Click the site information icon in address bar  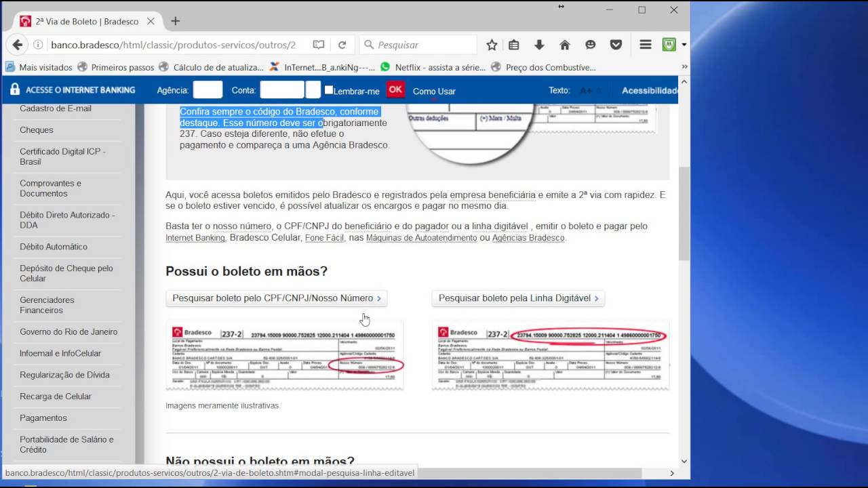[39, 45]
